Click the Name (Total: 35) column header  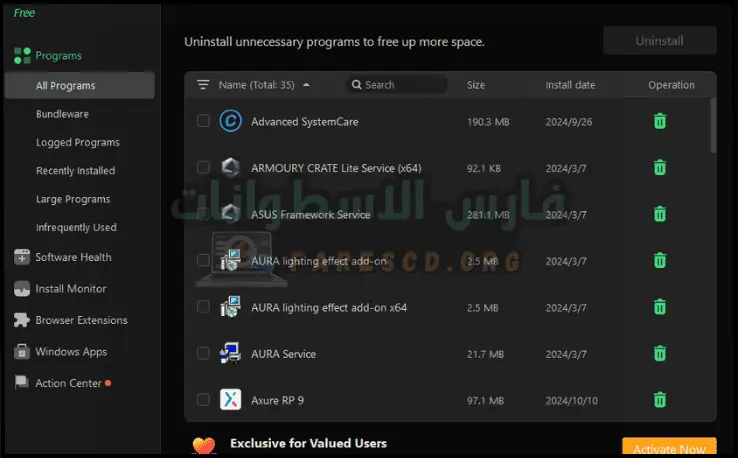pos(257,85)
